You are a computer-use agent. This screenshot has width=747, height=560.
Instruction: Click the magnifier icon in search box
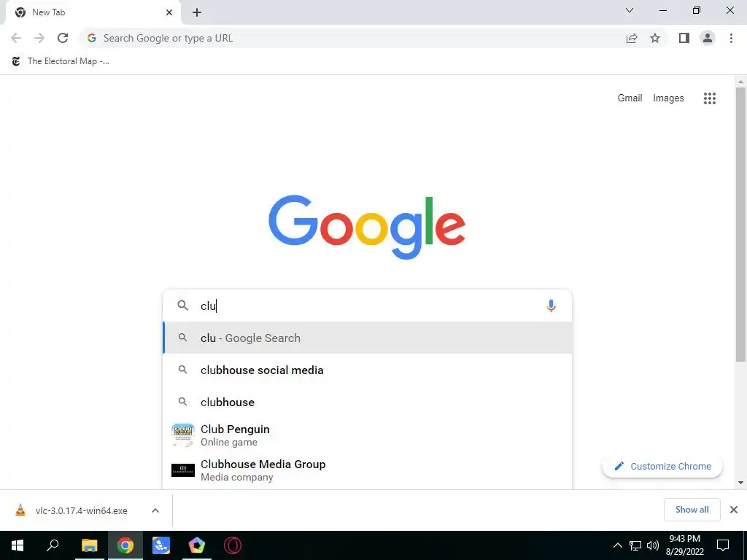[x=183, y=306]
